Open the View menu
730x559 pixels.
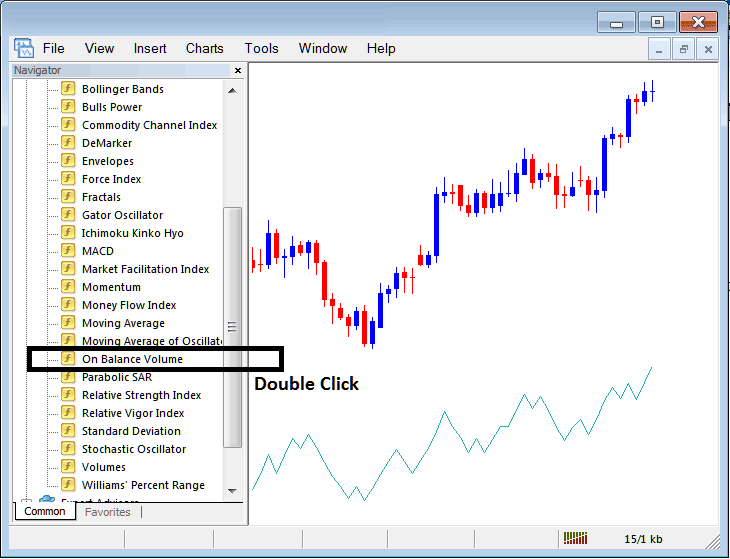click(x=99, y=48)
